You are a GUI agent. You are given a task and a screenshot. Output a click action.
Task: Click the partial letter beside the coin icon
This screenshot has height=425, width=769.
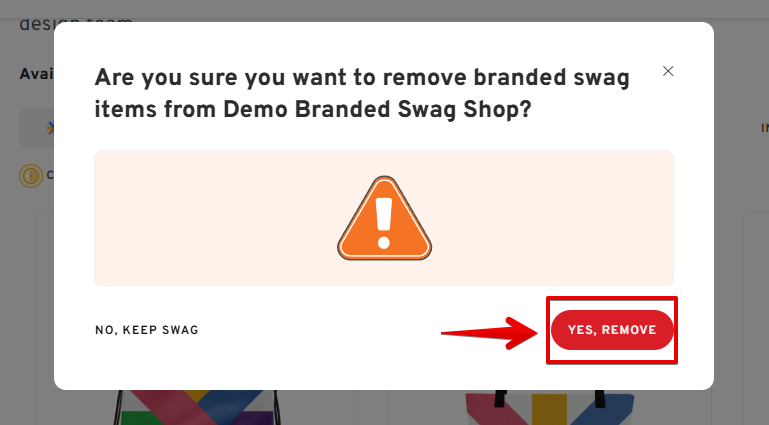[x=50, y=175]
